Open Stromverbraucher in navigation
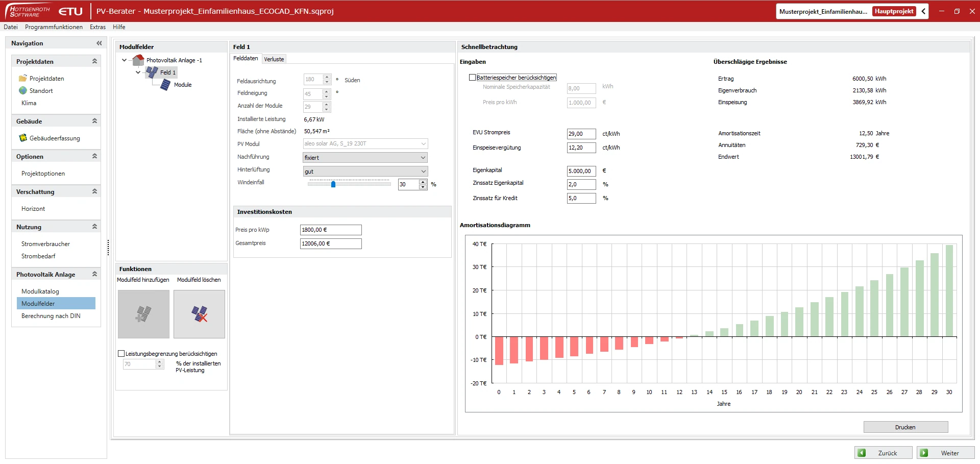This screenshot has height=464, width=980. [x=45, y=243]
